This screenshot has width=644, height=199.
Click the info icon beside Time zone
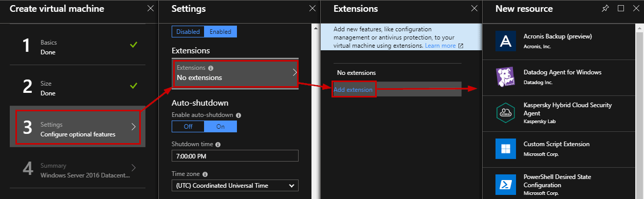pos(205,174)
